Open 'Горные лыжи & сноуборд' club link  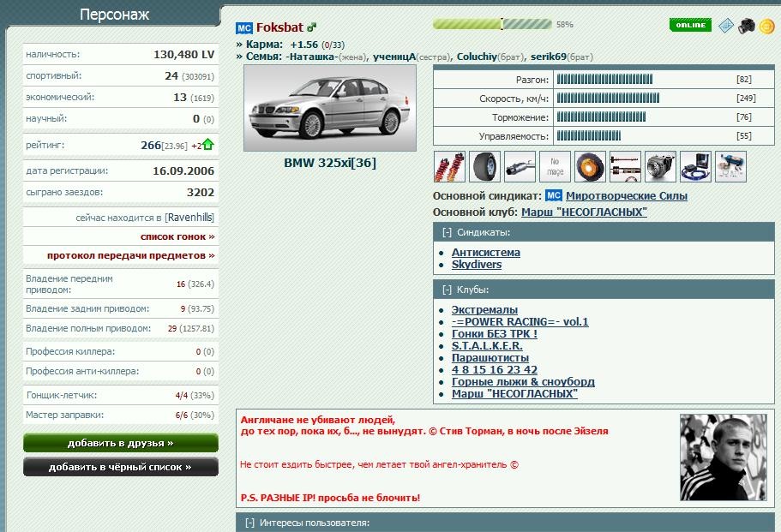click(523, 382)
